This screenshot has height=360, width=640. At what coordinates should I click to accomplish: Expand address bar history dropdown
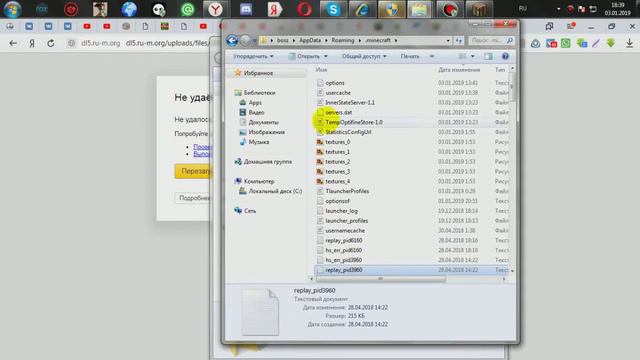448,40
